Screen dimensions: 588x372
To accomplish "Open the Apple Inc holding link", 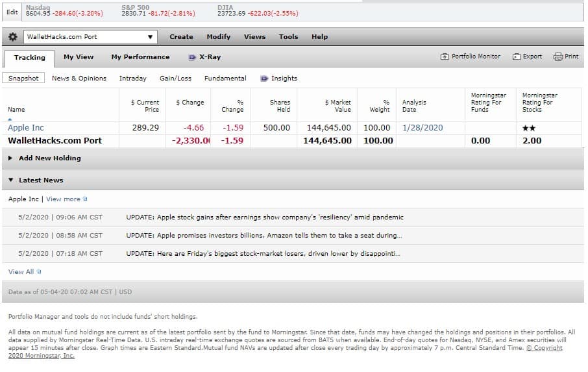I will (x=26, y=128).
